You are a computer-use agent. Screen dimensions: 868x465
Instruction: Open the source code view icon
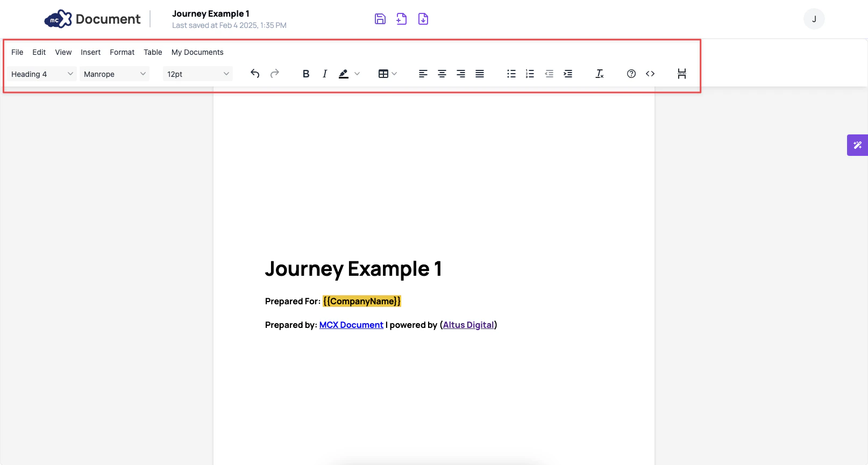[x=650, y=74]
